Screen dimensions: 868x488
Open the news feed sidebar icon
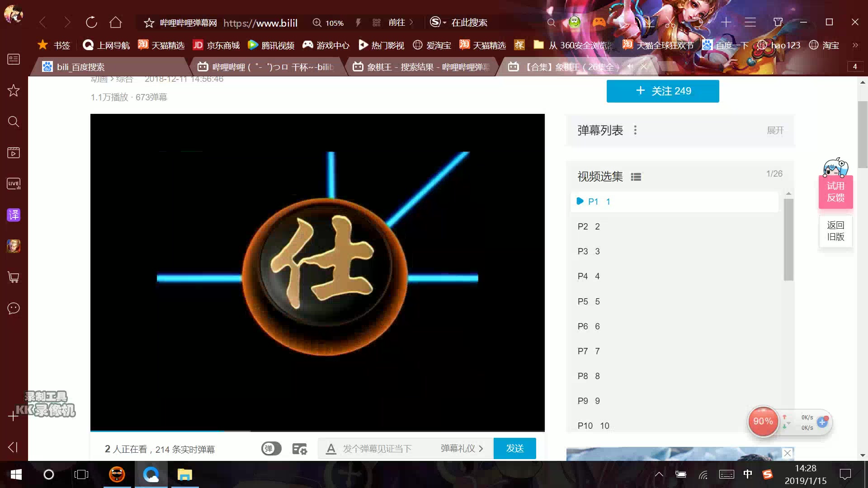[14, 59]
